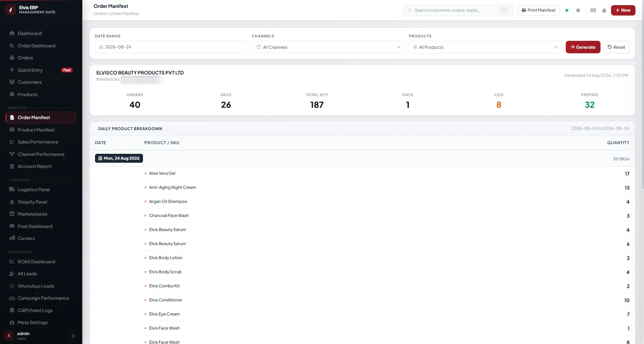Screen dimensions: 644x344
Task: Click the Products box icon
Action: (x=12, y=94)
